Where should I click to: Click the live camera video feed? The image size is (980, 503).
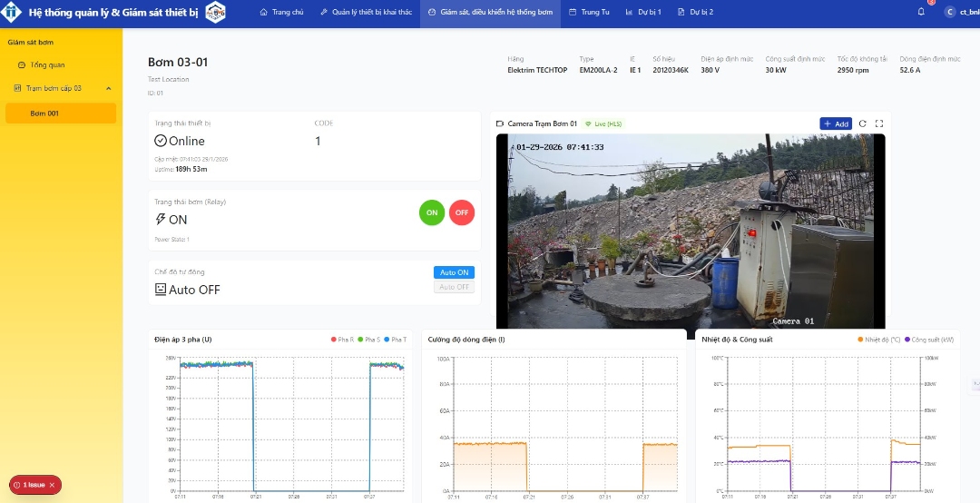[x=691, y=231]
